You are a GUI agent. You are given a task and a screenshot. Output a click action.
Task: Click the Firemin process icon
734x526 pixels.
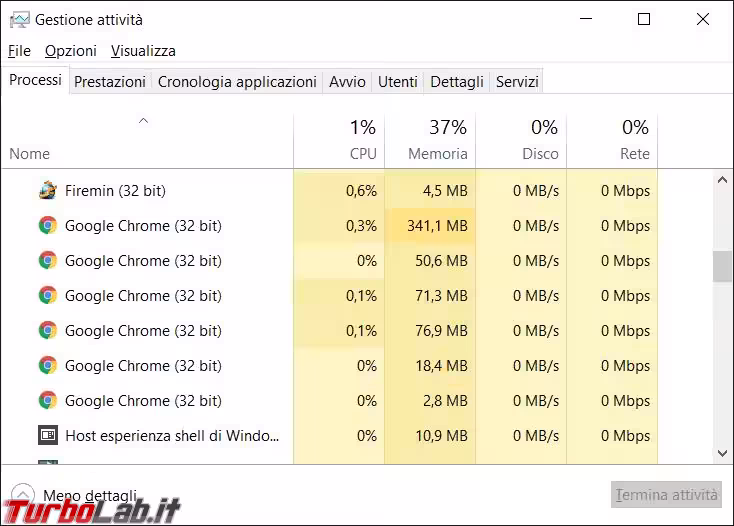[47, 190]
